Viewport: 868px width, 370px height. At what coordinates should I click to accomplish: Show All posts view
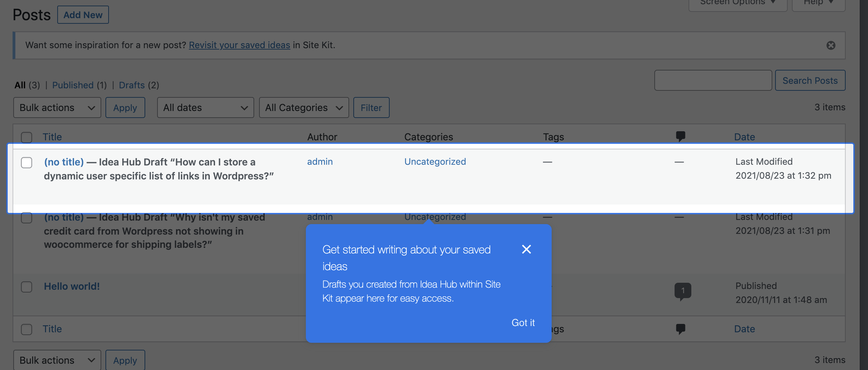point(20,85)
